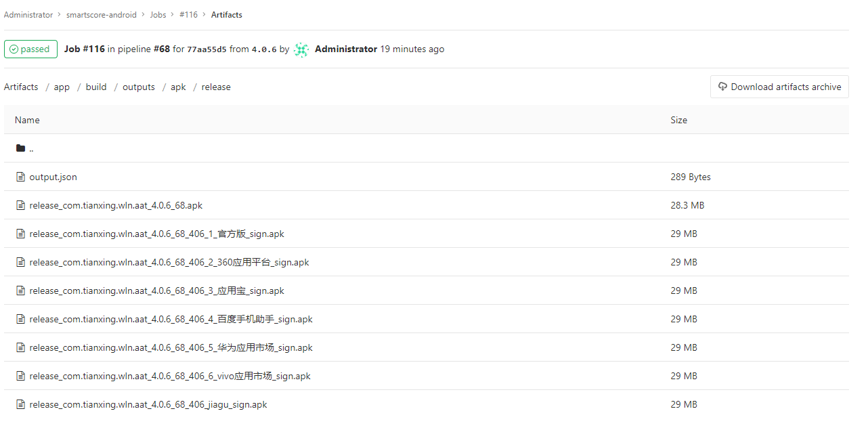Click file icon of the 360应用平台 apk

click(x=20, y=262)
